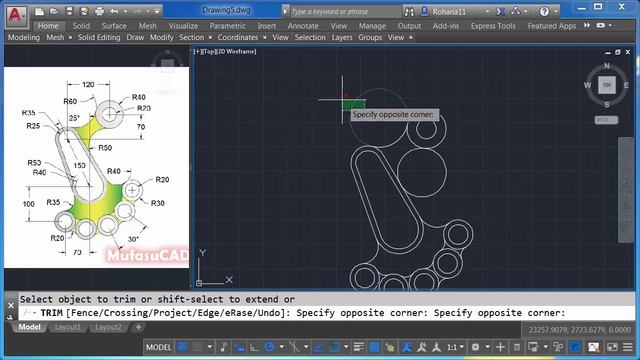Expand the Object Snap dropdown arrow
This screenshot has height=360, width=640.
click(346, 347)
